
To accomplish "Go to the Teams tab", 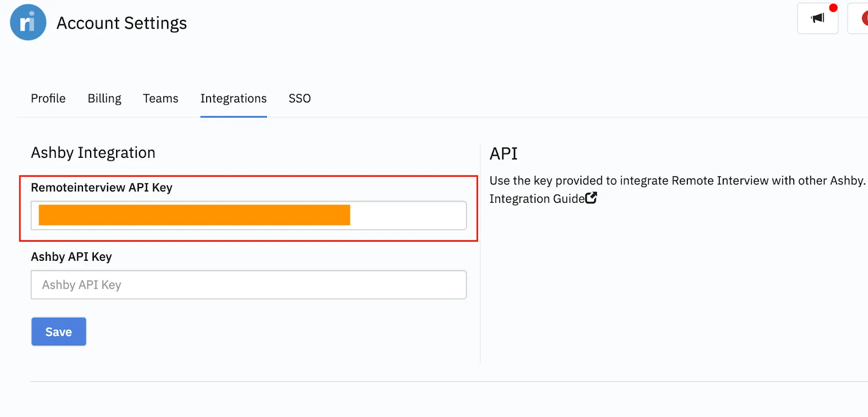I will [161, 98].
